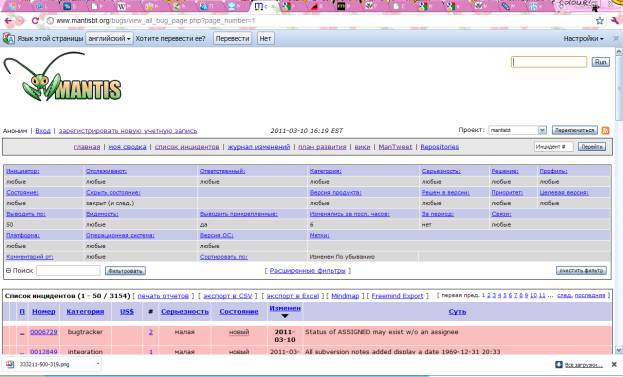Click the browser address bar
Image resolution: width=623 pixels, height=377 pixels.
[x=318, y=21]
